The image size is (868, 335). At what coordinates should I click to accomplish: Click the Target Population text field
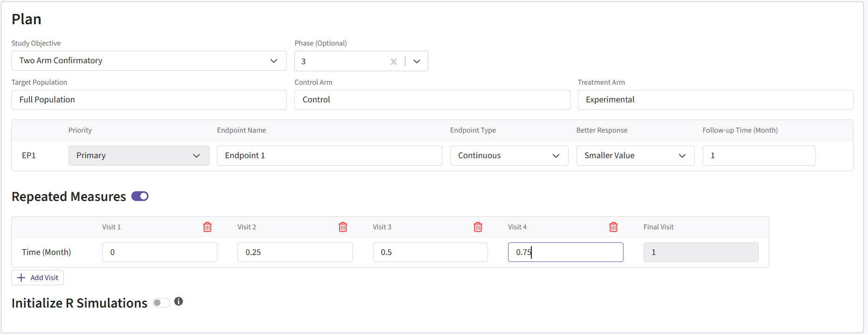pyautogui.click(x=149, y=100)
